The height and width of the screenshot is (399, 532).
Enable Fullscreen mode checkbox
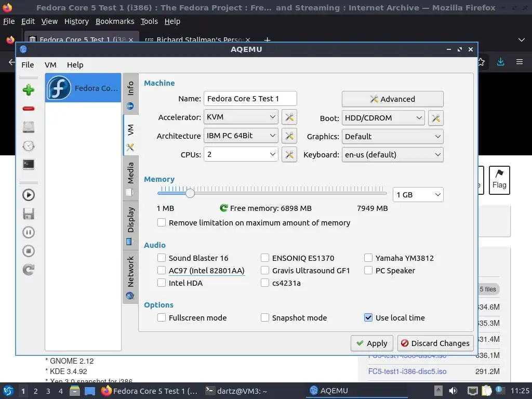pyautogui.click(x=162, y=317)
